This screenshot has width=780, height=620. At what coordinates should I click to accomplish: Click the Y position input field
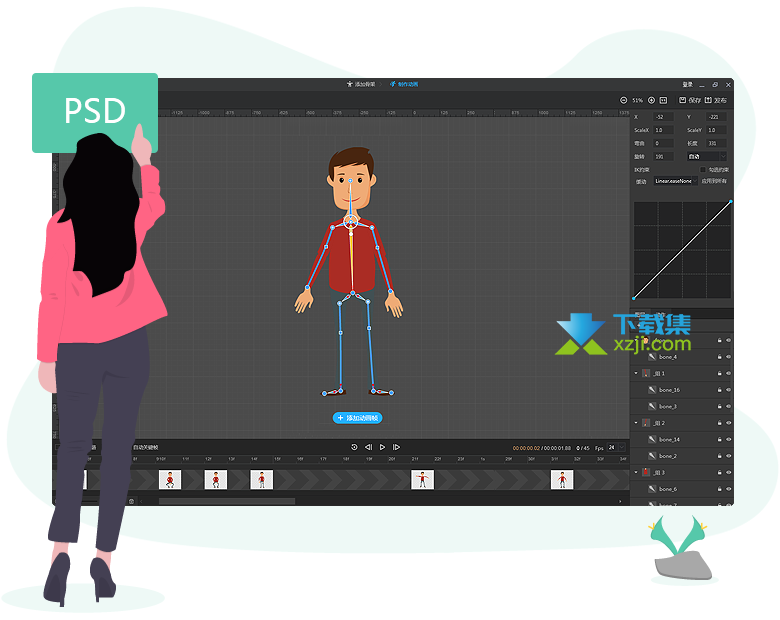pos(717,117)
